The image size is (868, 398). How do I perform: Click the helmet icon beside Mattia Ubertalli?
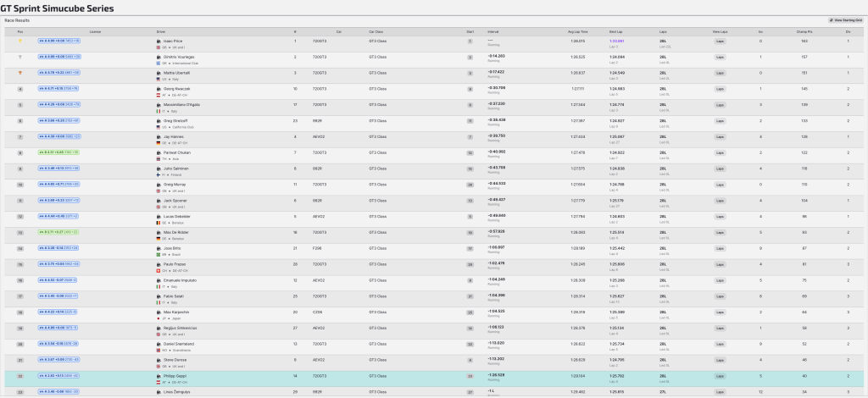159,73
